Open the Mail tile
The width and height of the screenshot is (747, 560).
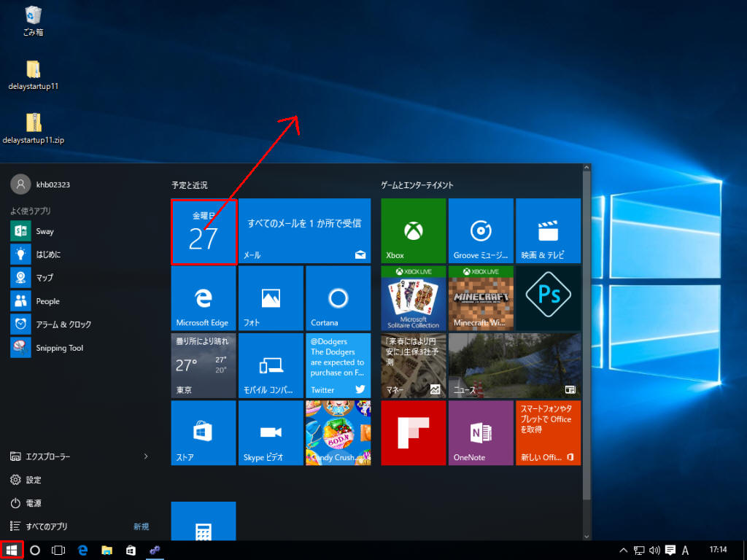point(304,230)
